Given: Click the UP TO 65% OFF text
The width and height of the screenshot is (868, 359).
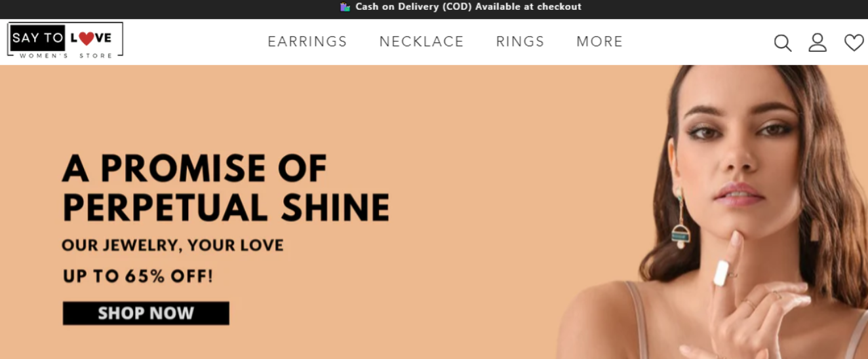Looking at the screenshot, I should [138, 276].
